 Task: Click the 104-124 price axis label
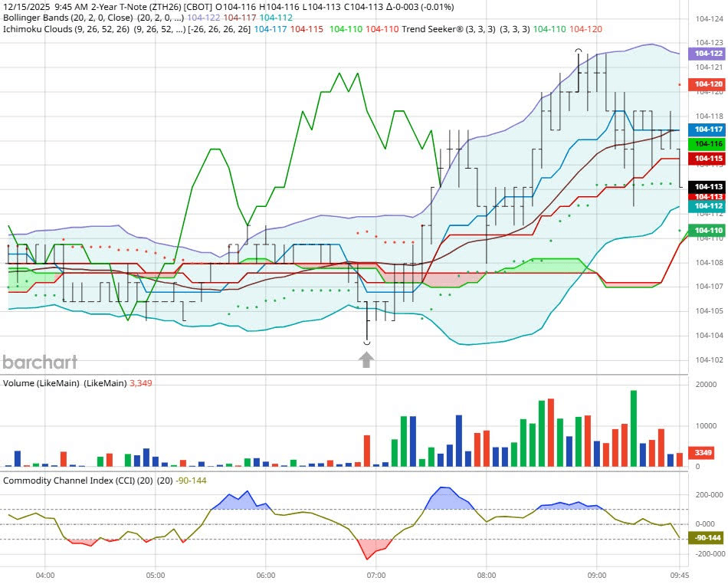[709, 19]
